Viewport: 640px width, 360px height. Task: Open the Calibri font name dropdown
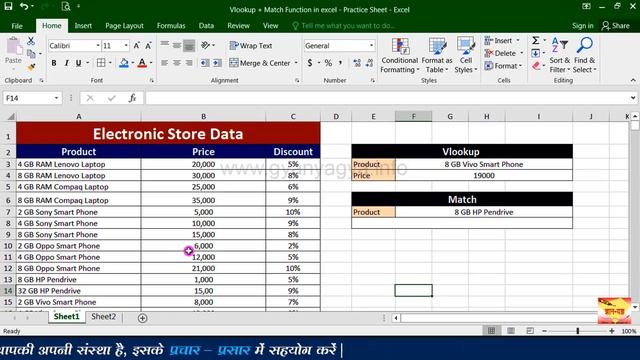tap(98, 46)
